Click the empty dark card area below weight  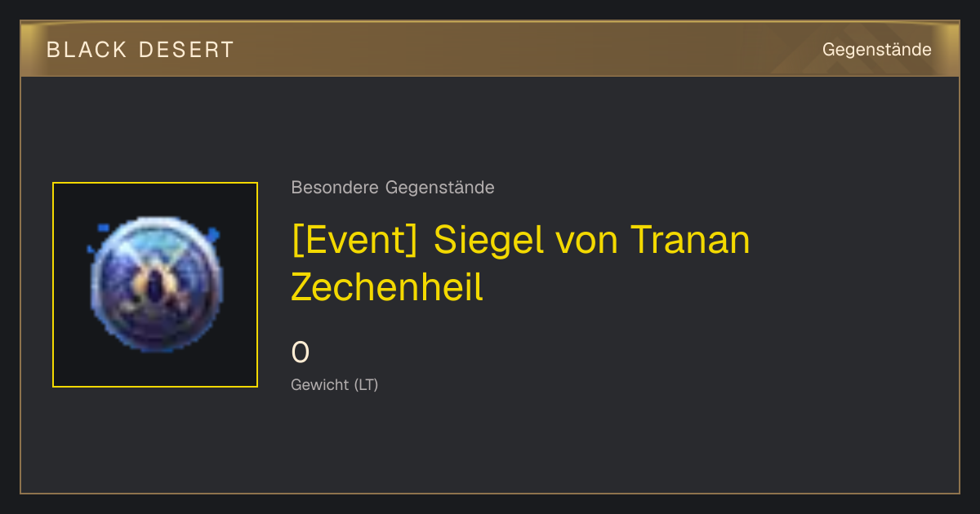tap(572, 445)
